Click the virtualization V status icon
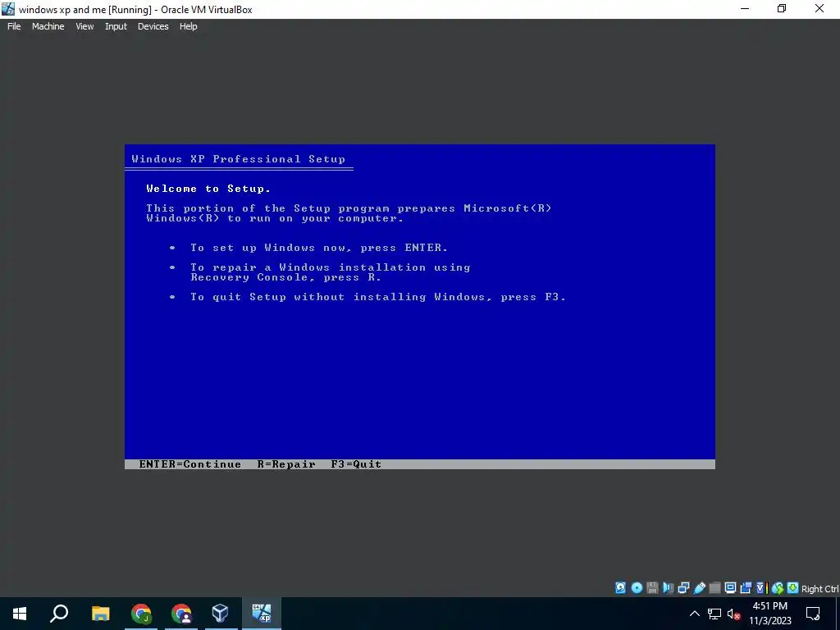 point(761,588)
